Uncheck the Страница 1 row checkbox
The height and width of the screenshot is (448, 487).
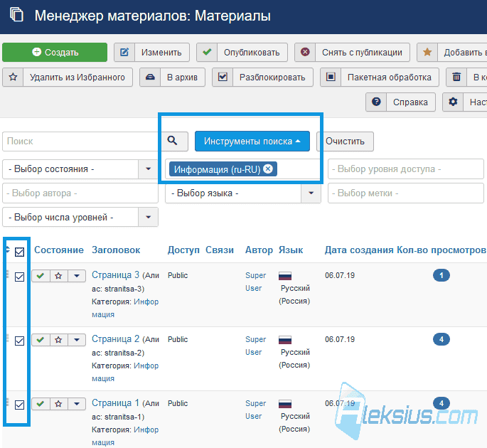20,405
